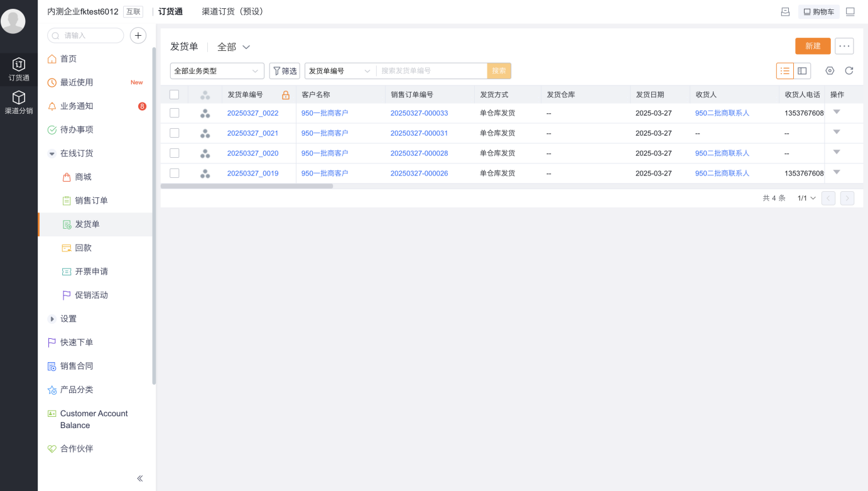The height and width of the screenshot is (491, 868).
Task: Tick the select-all checkbox in table header
Action: [x=175, y=95]
